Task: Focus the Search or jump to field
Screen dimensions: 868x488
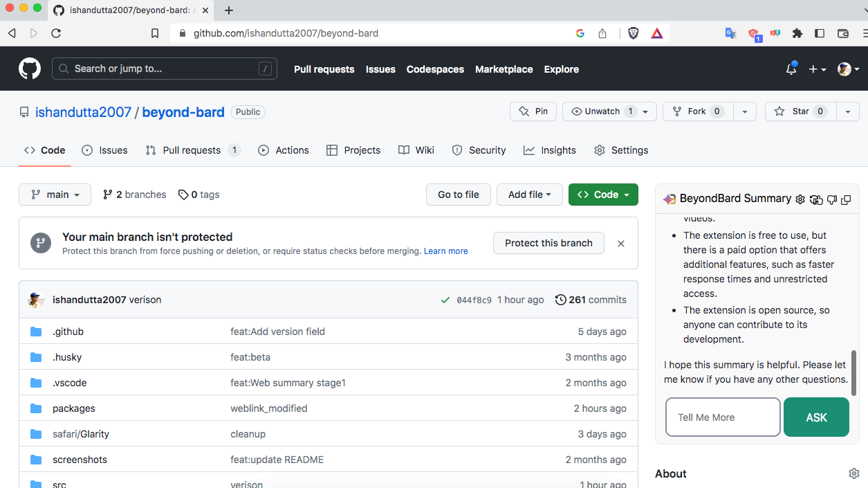Action: 165,69
